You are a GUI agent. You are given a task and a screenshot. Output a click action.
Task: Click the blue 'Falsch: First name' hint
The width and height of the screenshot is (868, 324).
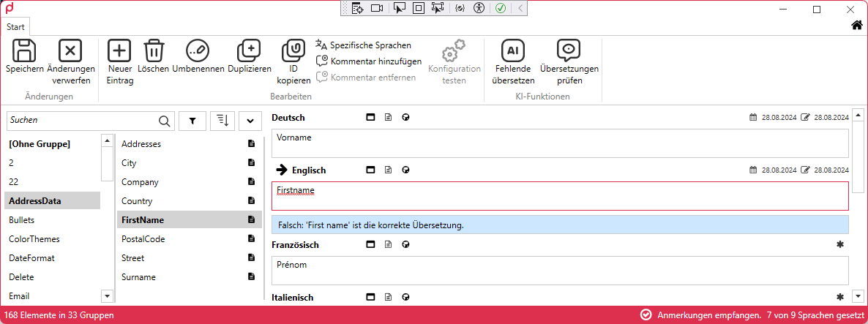click(560, 225)
